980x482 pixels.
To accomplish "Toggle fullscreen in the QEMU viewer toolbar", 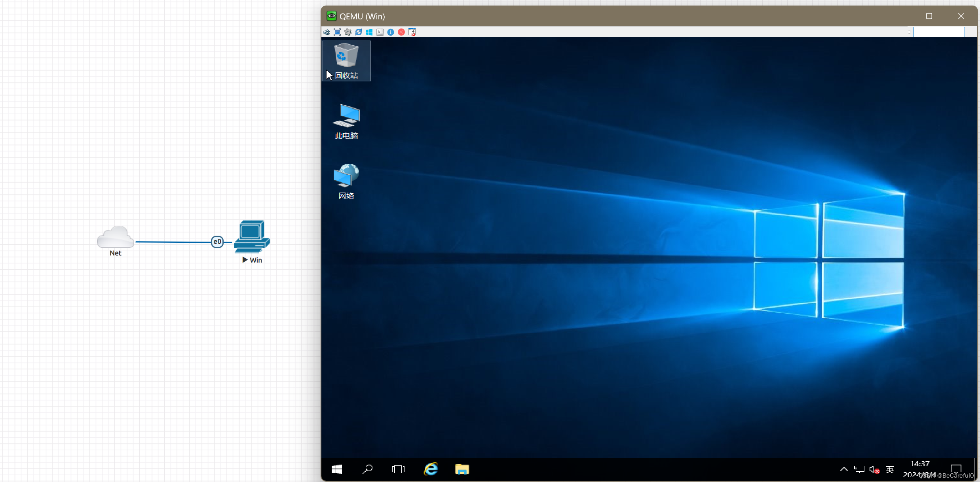I will (x=337, y=32).
